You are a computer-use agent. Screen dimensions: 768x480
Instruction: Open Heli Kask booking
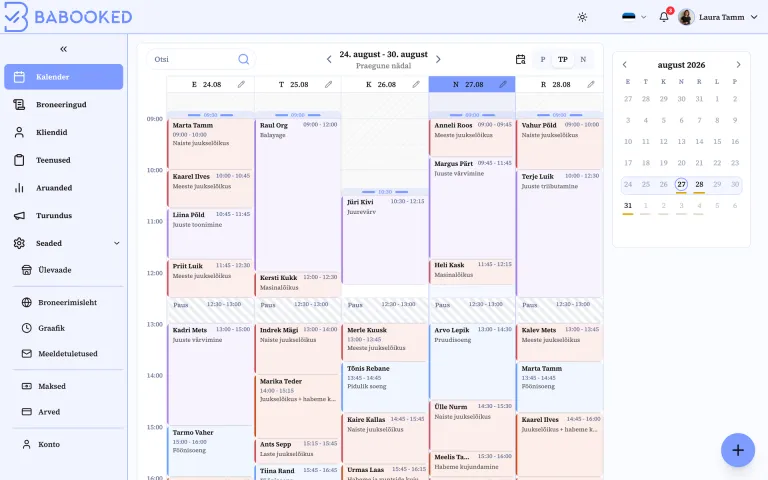472,272
